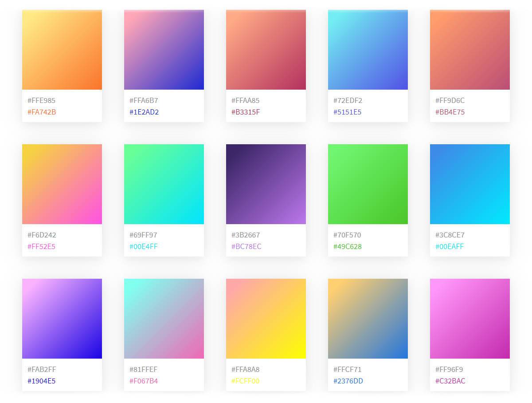The height and width of the screenshot is (403, 532).
Task: Click the pink-magenta gradient above #FF96F9
Action: click(470, 319)
